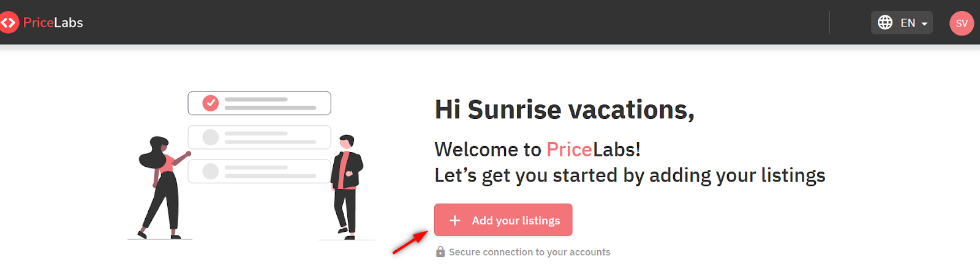This screenshot has height=279, width=980.
Task: Click the middle card's gray circle
Action: coord(211,137)
